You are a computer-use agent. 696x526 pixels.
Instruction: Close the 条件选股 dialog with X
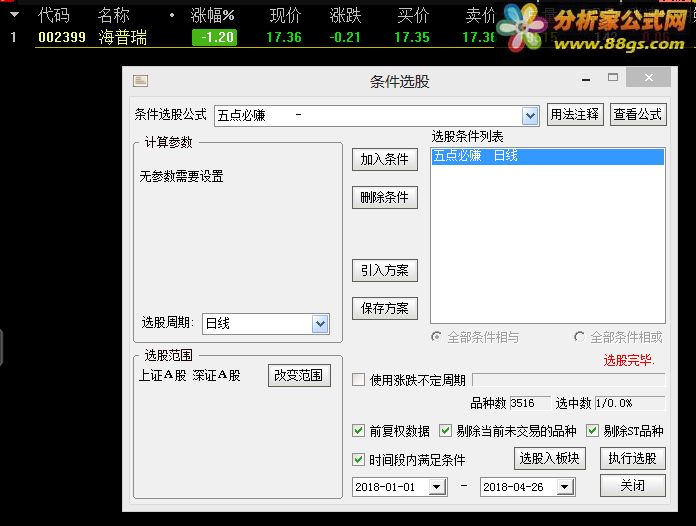pyautogui.click(x=649, y=78)
